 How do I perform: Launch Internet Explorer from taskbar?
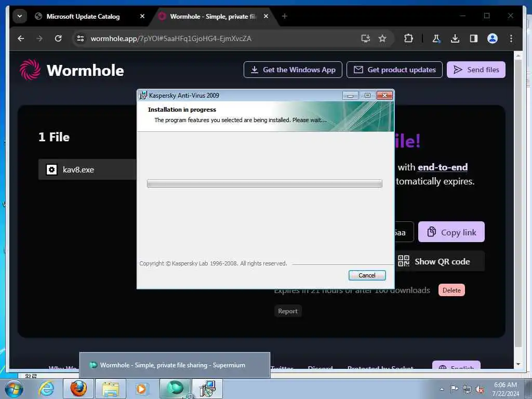tap(46, 389)
